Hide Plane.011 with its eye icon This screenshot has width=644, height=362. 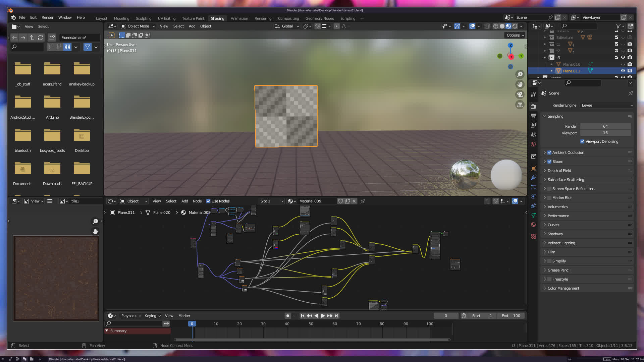[x=623, y=71]
